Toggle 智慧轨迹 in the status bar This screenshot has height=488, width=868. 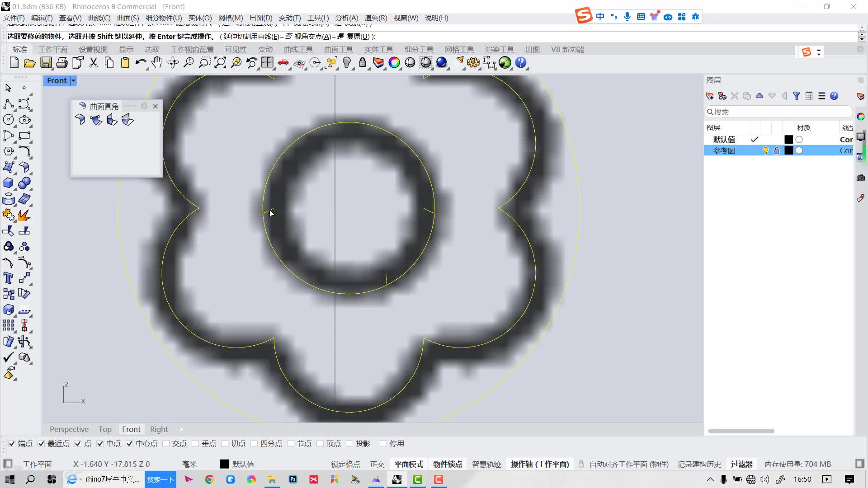[486, 464]
